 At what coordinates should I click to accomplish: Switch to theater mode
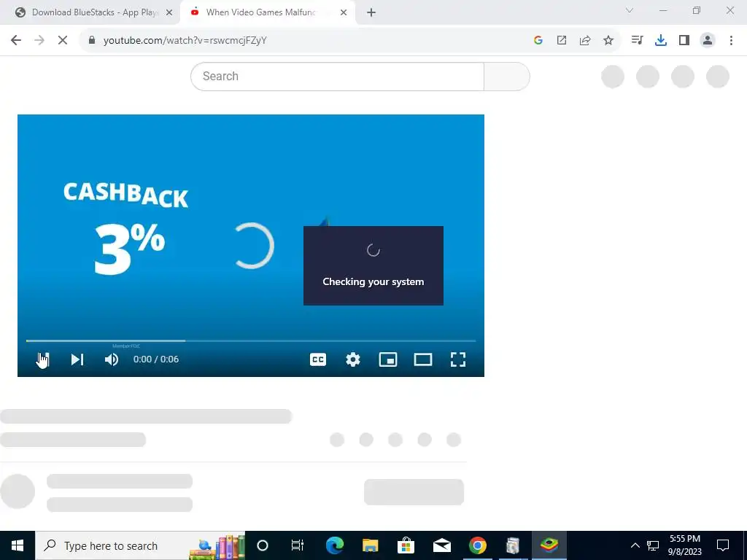(423, 359)
